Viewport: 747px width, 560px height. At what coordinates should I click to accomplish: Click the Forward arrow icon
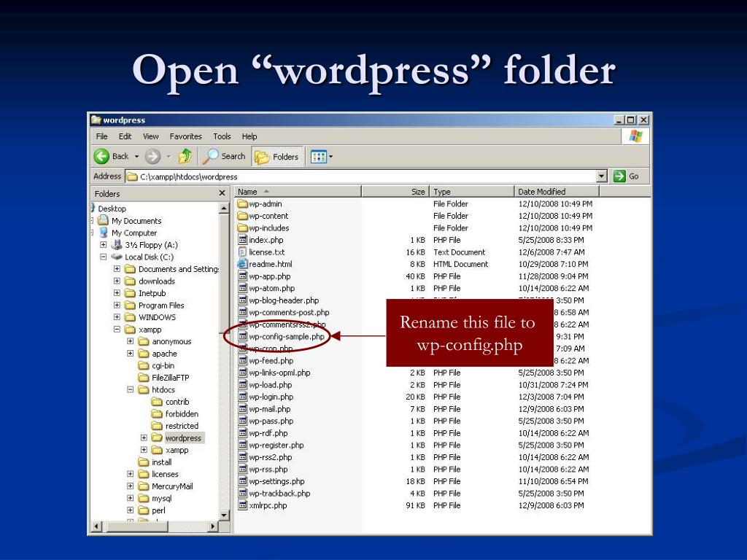tap(152, 156)
